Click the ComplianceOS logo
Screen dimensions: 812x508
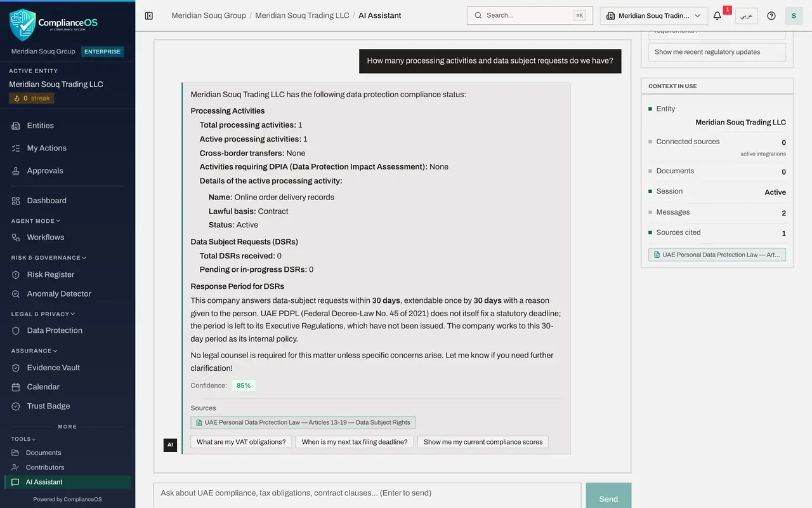(x=54, y=25)
